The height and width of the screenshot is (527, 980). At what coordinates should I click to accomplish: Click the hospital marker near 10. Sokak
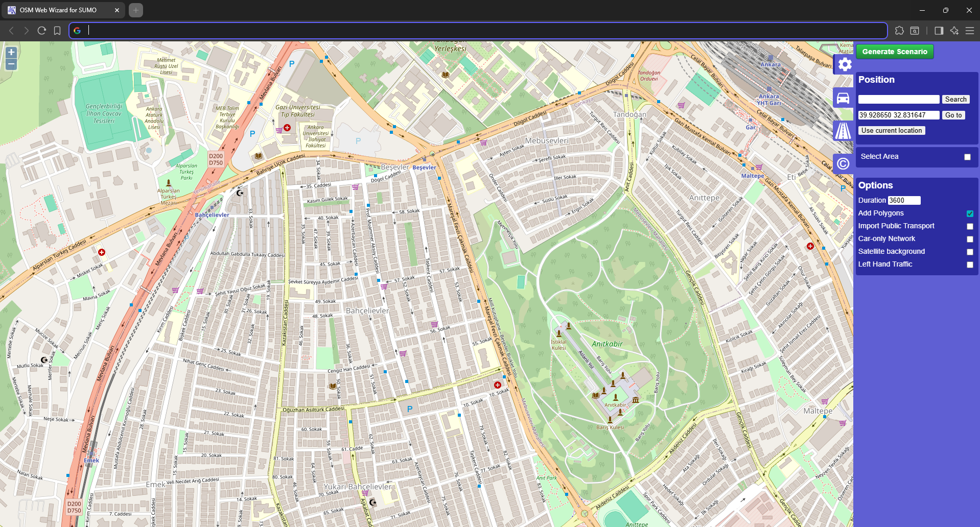(x=497, y=385)
